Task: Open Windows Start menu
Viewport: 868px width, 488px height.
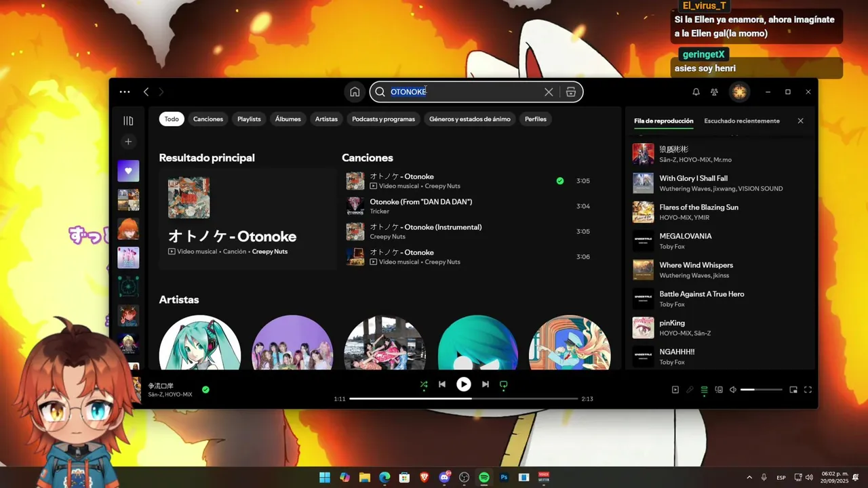Action: pyautogui.click(x=325, y=477)
